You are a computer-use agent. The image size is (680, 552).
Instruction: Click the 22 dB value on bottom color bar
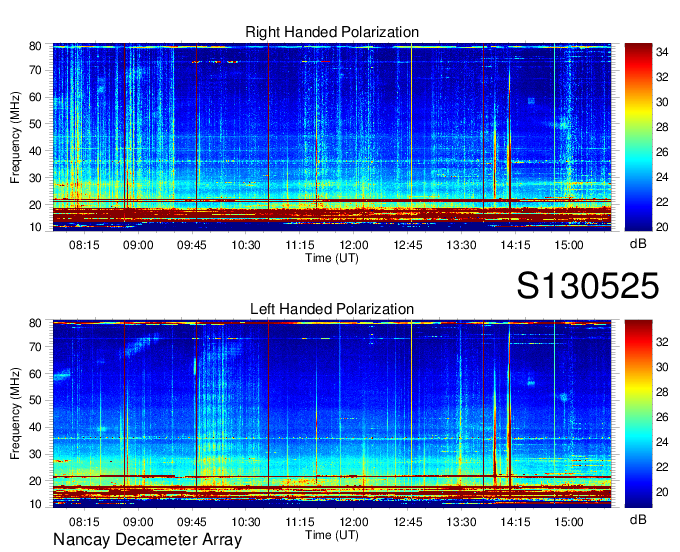[x=662, y=467]
